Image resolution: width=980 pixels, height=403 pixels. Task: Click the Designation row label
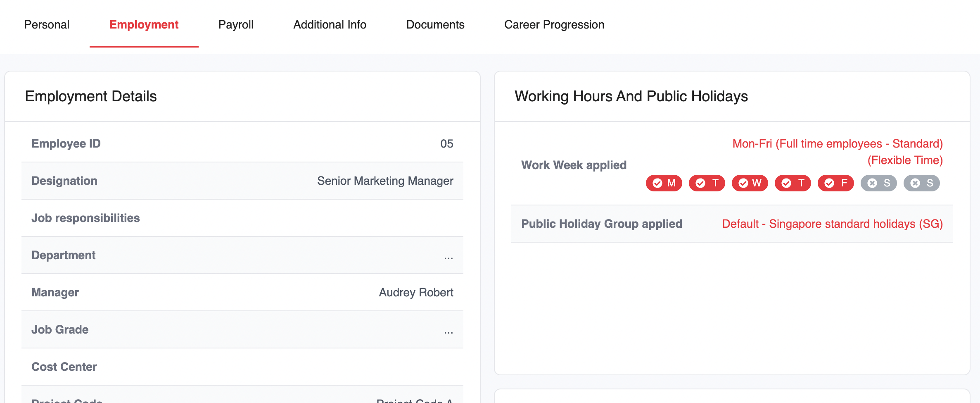(x=64, y=181)
